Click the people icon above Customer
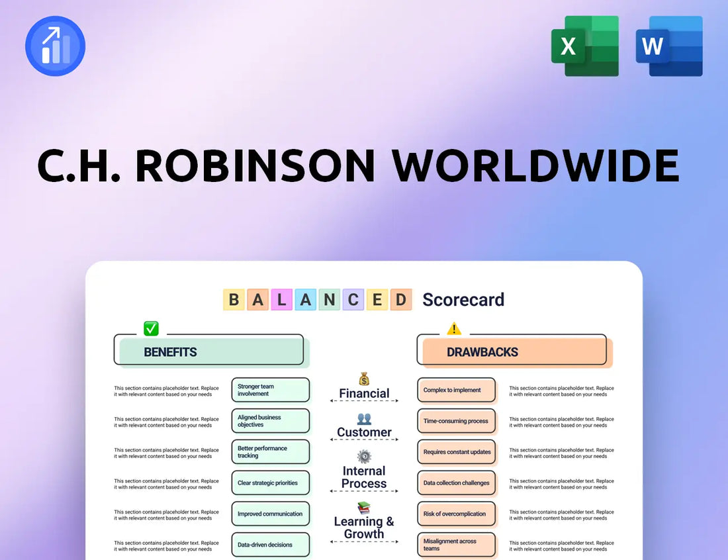The width and height of the screenshot is (728, 560). 364,419
